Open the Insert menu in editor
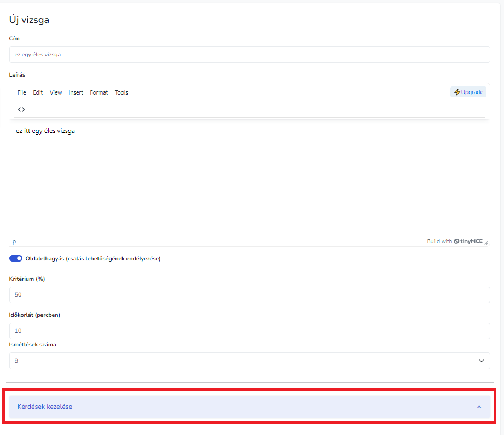This screenshot has width=504, height=435. point(76,92)
